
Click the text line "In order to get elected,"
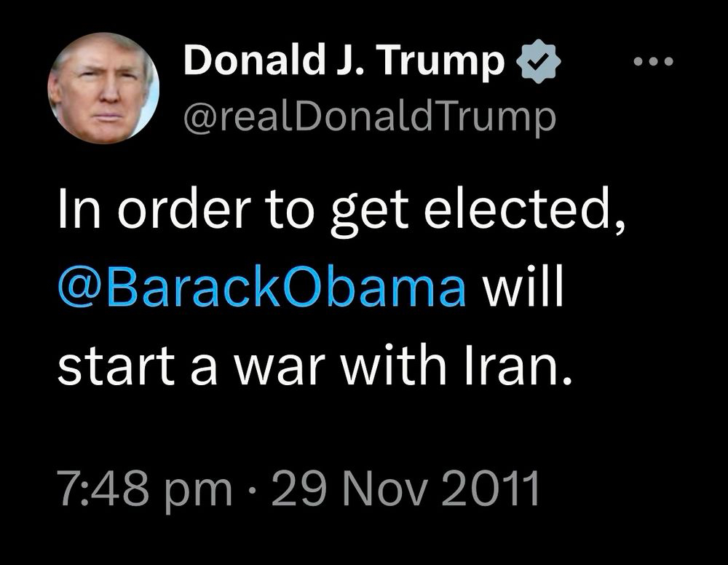[x=341, y=213]
